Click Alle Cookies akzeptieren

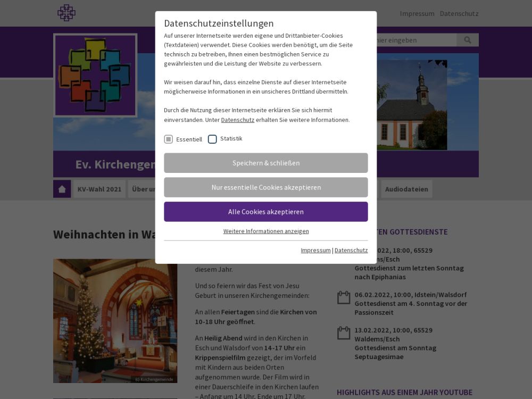pyautogui.click(x=266, y=212)
